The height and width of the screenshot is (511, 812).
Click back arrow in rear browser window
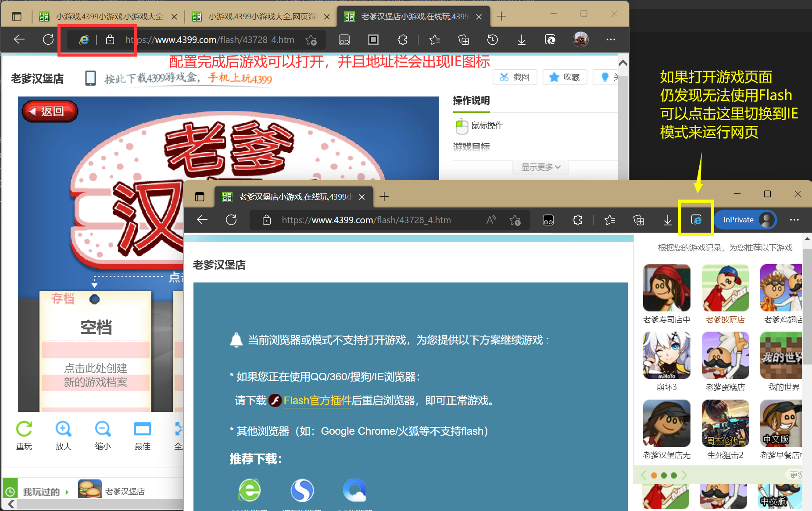click(19, 39)
